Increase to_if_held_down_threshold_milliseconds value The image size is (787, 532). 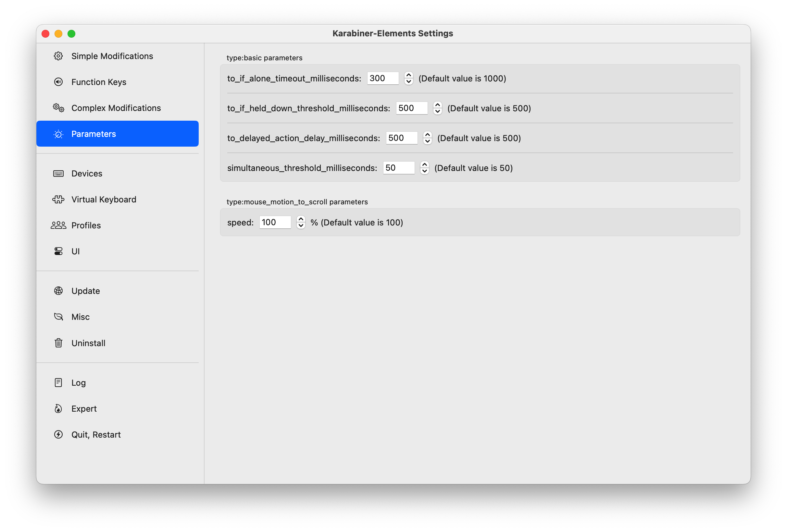click(x=438, y=105)
